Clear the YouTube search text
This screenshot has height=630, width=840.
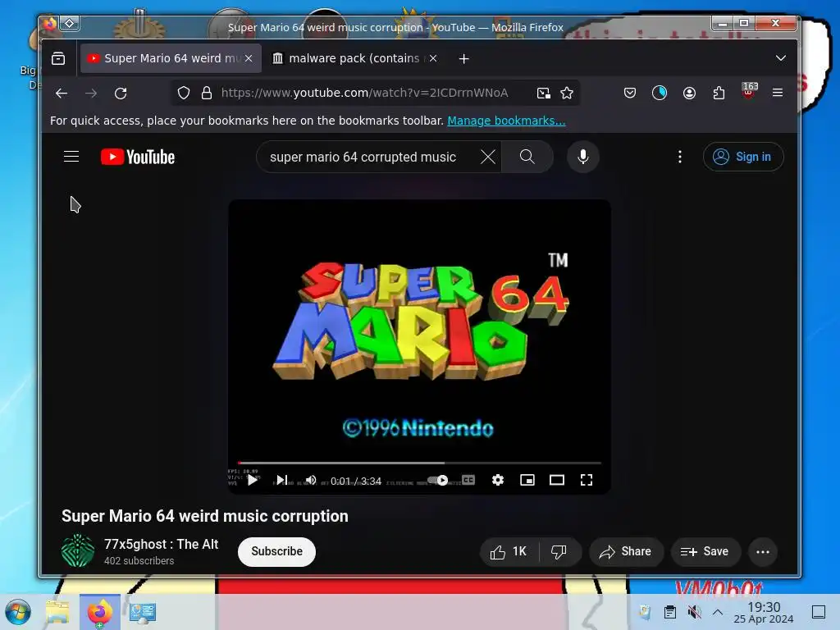click(x=487, y=157)
